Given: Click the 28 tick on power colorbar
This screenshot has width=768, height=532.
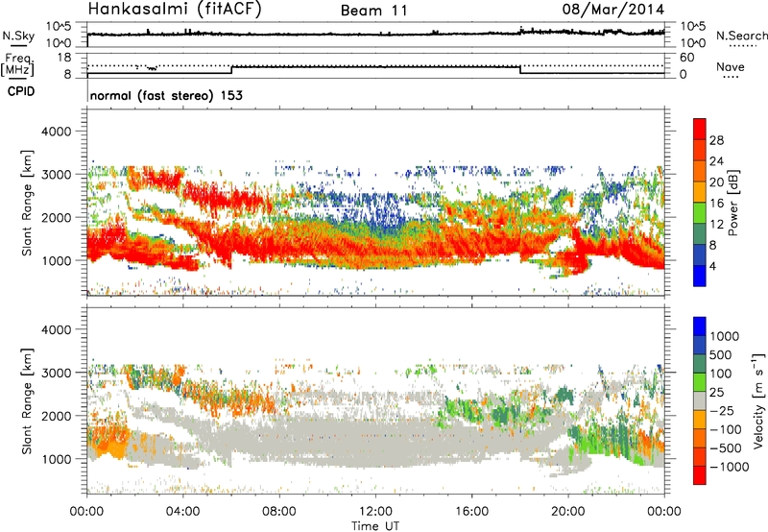Looking at the screenshot, I should (716, 140).
